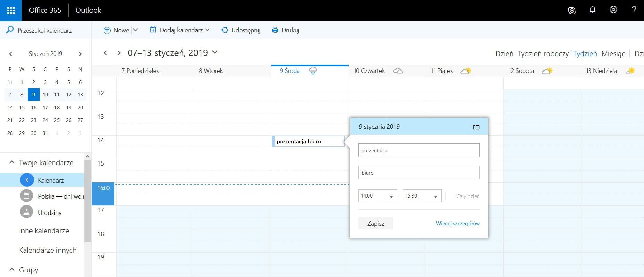Open Dodaj kalendarz dropdown menu
Viewport: 644px width, 277px height.
(207, 30)
